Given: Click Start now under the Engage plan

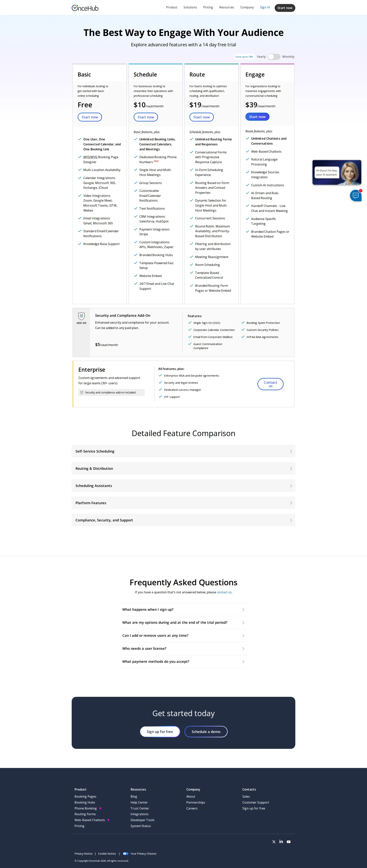Looking at the screenshot, I should 257,117.
